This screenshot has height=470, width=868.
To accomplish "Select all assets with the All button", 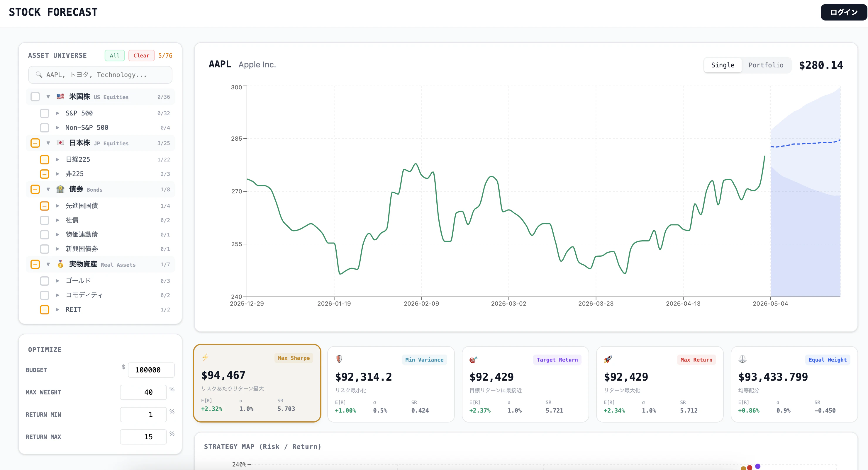I will (x=115, y=56).
